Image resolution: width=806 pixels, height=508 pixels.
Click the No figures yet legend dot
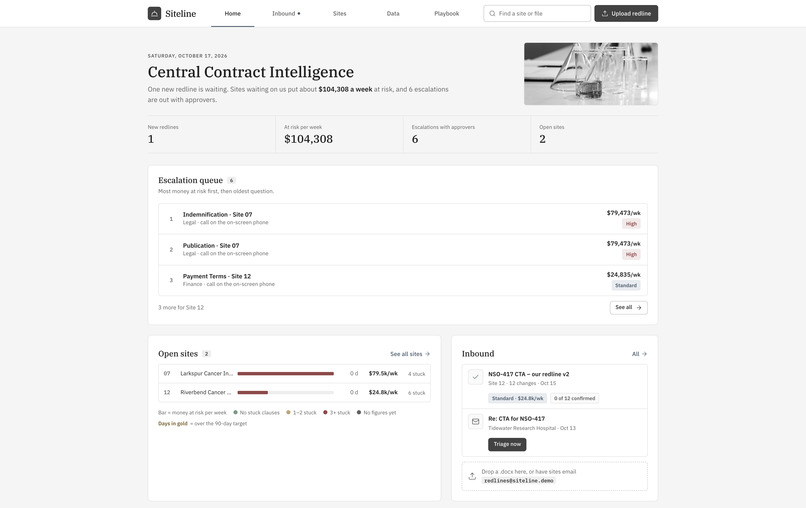[359, 412]
